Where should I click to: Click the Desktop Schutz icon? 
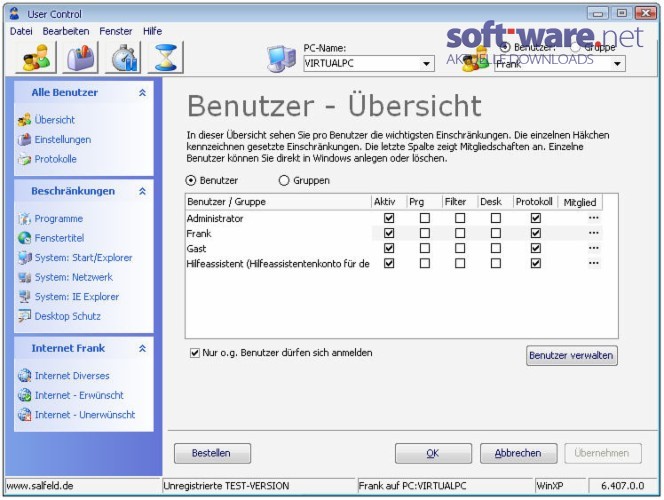25,316
